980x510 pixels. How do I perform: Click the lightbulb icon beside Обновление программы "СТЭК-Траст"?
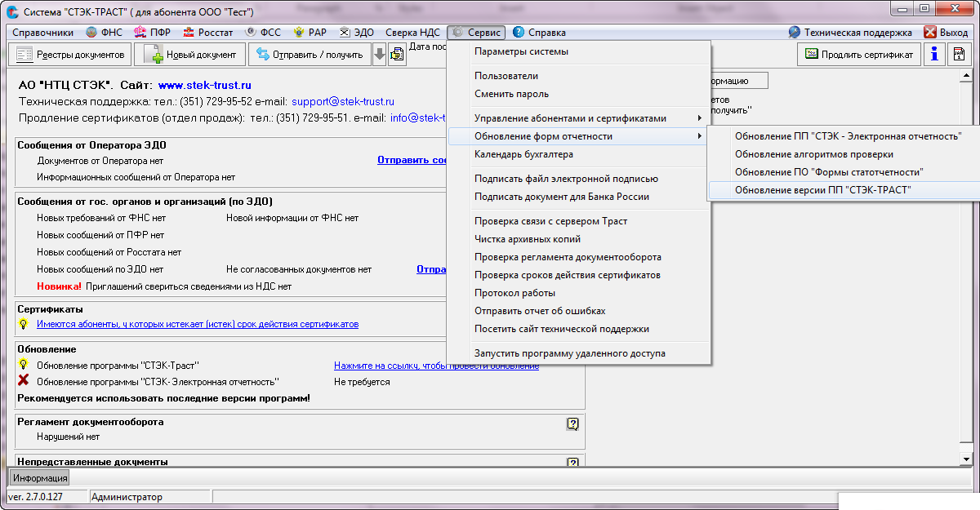pyautogui.click(x=24, y=365)
